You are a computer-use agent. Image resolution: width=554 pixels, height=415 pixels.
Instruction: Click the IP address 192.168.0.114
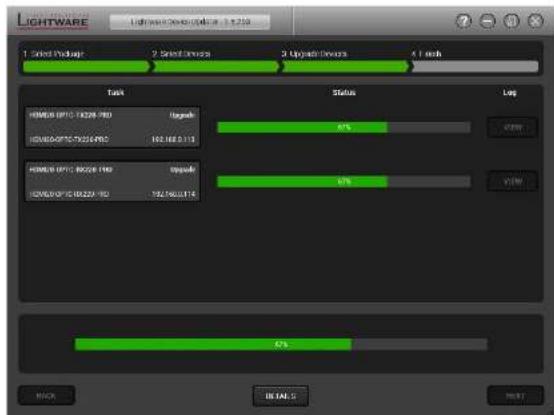point(173,194)
